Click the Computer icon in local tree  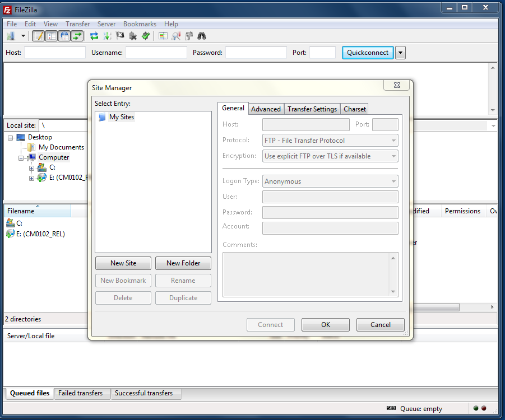tap(32, 157)
